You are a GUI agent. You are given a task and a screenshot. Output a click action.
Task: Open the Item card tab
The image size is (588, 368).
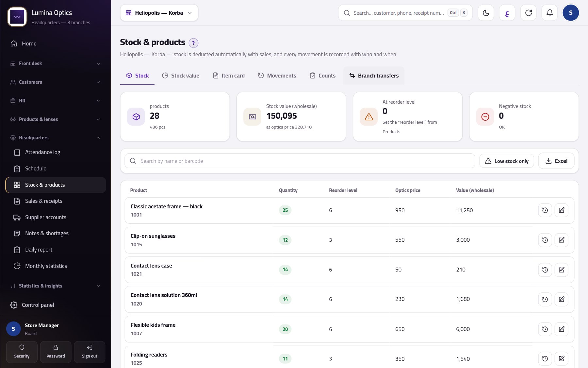[x=229, y=76]
